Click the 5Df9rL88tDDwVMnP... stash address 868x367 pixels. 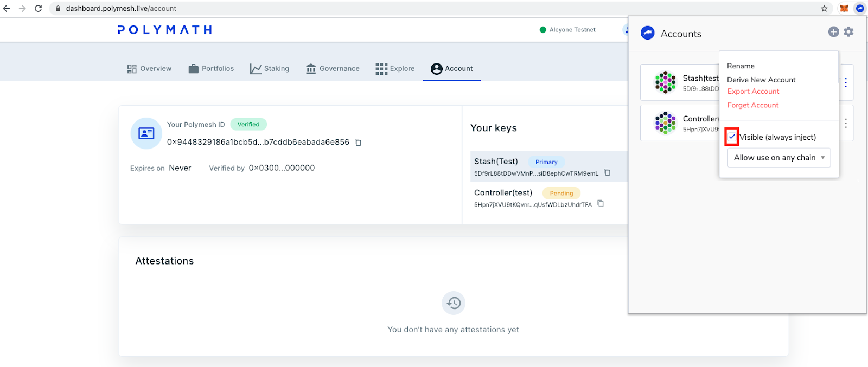pos(536,173)
